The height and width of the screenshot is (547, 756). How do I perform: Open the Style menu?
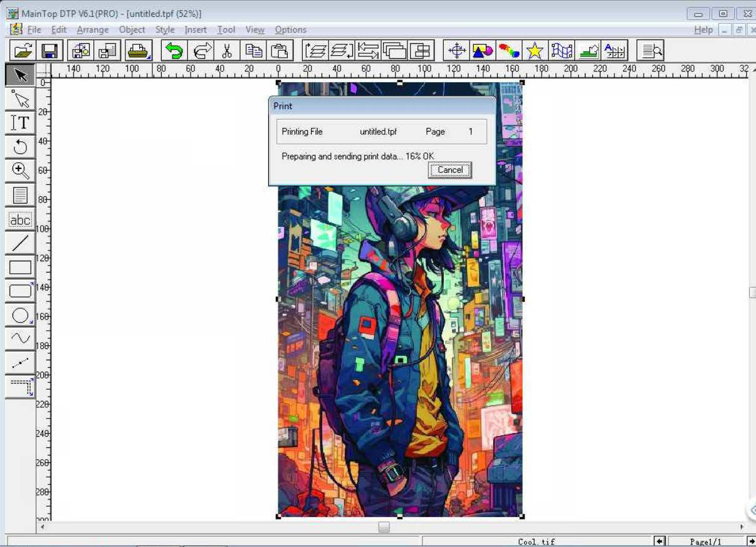click(x=165, y=29)
